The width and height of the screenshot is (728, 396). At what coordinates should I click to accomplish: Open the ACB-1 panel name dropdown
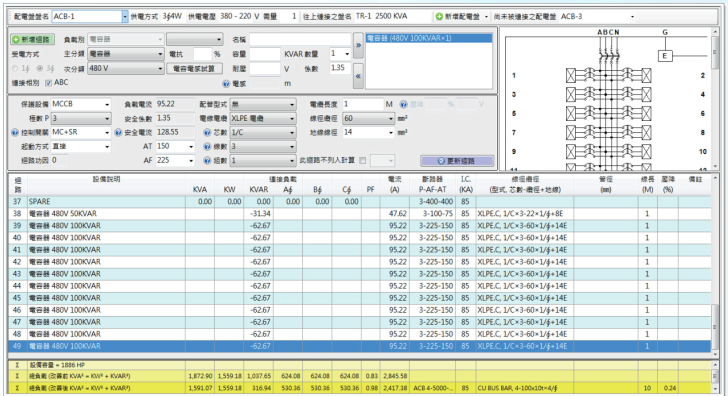[x=124, y=16]
